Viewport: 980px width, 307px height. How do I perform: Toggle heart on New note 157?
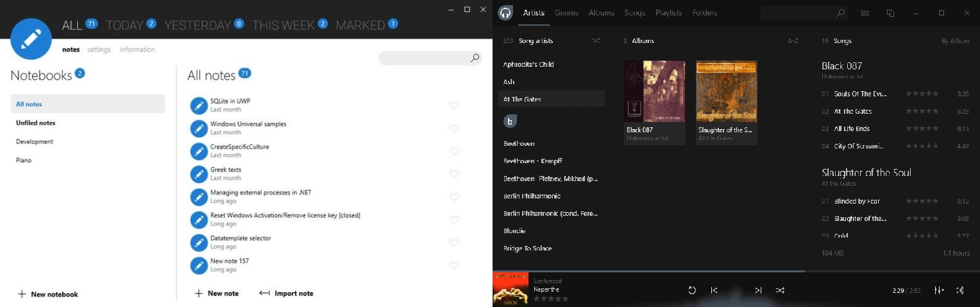[454, 265]
